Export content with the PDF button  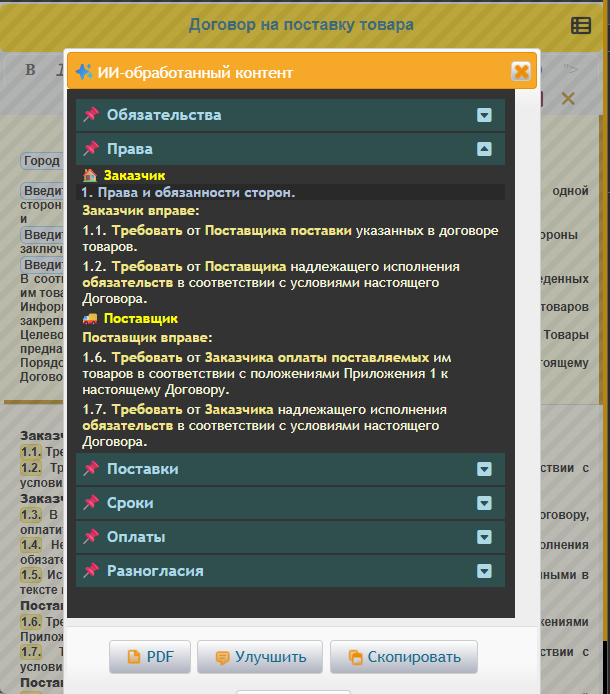tap(150, 657)
